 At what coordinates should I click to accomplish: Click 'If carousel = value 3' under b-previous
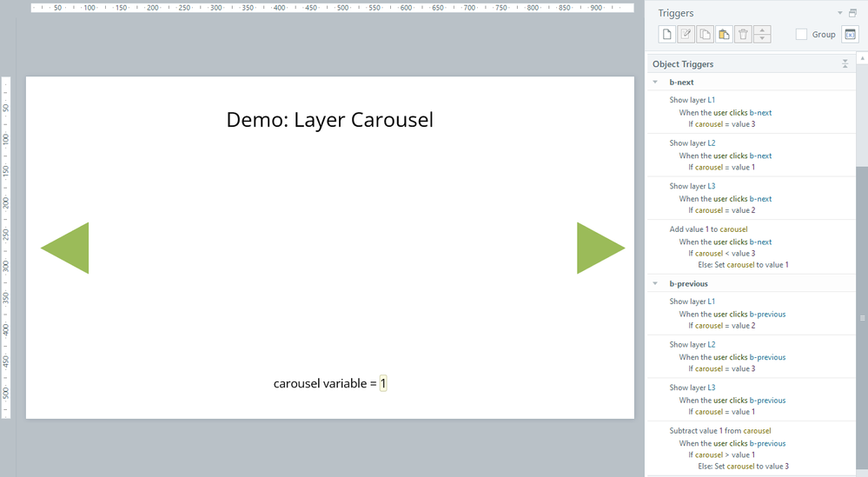point(722,369)
